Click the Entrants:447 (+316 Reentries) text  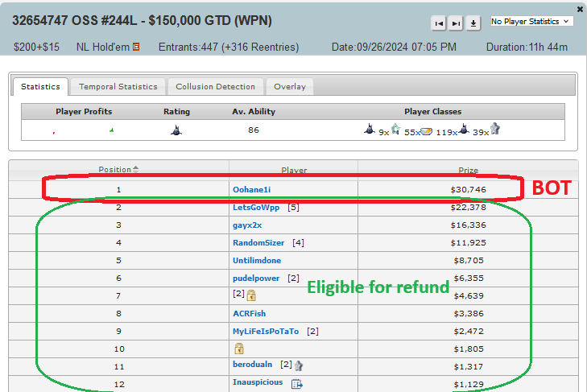click(229, 47)
